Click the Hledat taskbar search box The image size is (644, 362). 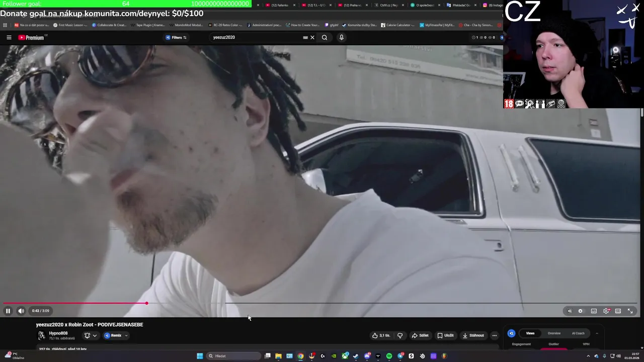234,356
